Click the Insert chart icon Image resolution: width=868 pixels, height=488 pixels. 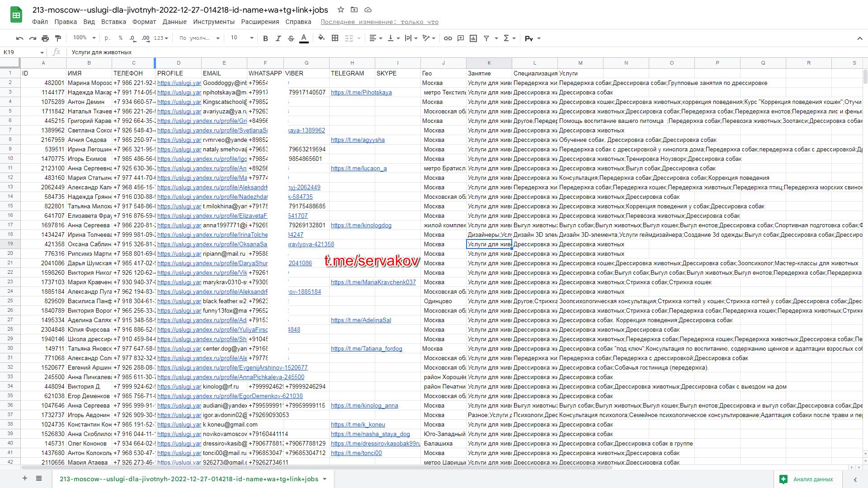click(x=473, y=38)
